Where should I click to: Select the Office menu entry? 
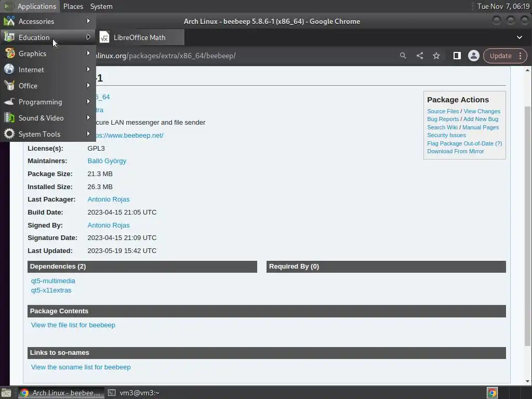[x=48, y=86]
